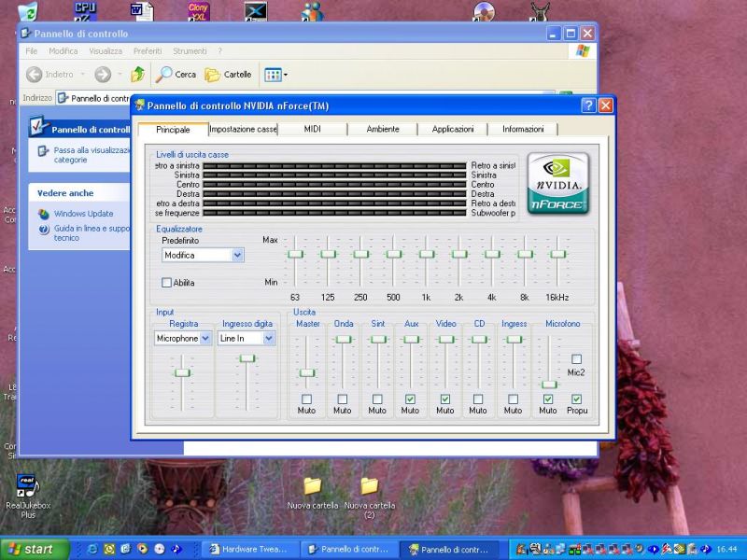Switch to the Ambiente tab
747x560 pixels.
pos(382,129)
